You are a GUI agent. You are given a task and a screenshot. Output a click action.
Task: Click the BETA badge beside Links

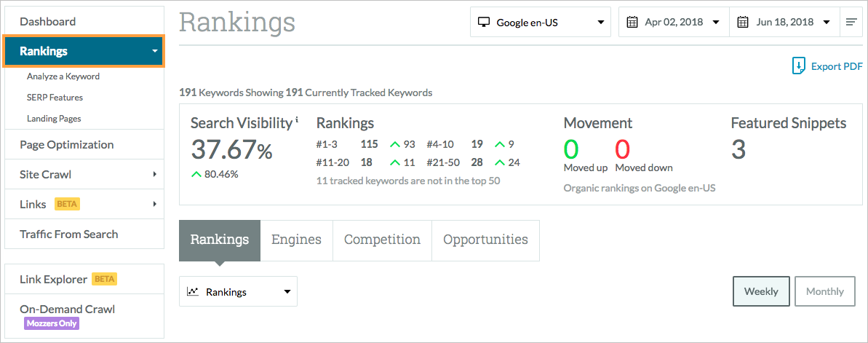67,204
